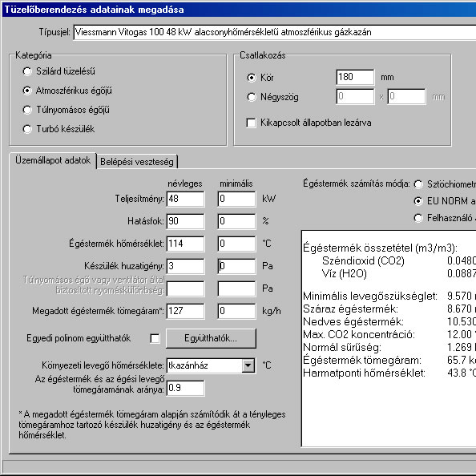476x476 pixels.
Task: Switch to the Üzemállapot adatok tab
Action: 53,160
